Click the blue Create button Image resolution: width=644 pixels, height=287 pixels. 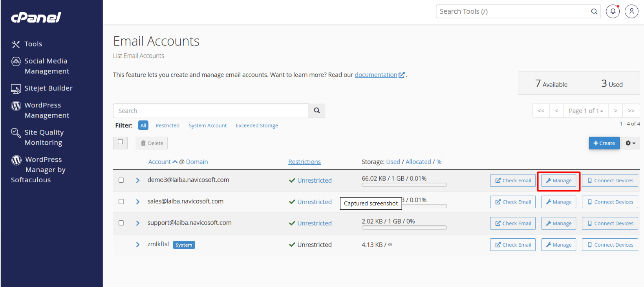pos(604,143)
